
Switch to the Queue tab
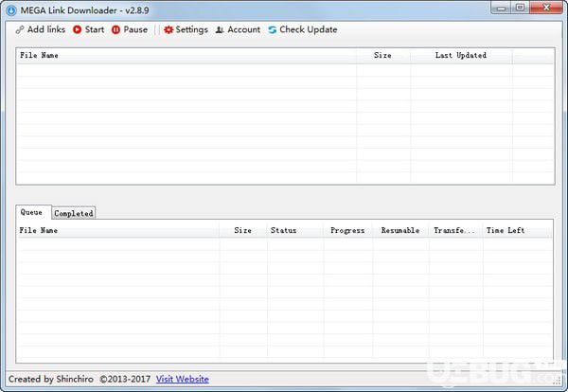coord(33,212)
